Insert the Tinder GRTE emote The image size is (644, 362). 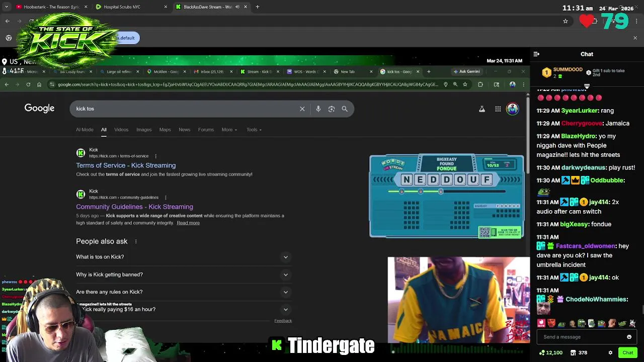pyautogui.click(x=541, y=323)
